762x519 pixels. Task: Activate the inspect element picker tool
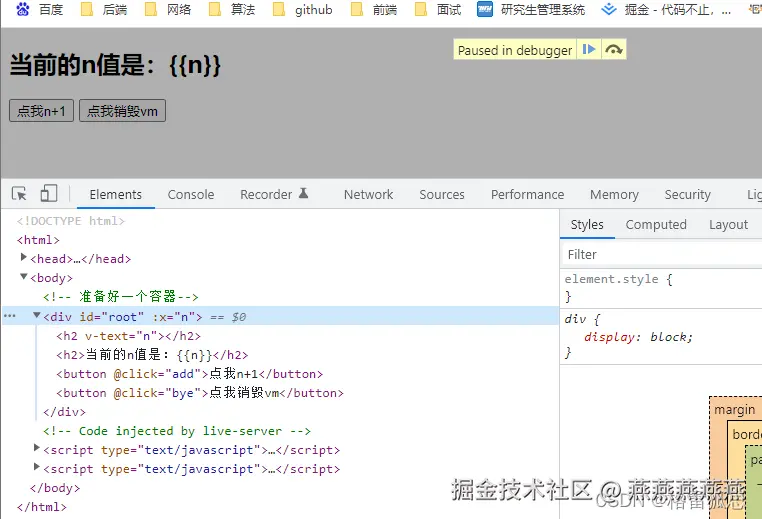(19, 194)
